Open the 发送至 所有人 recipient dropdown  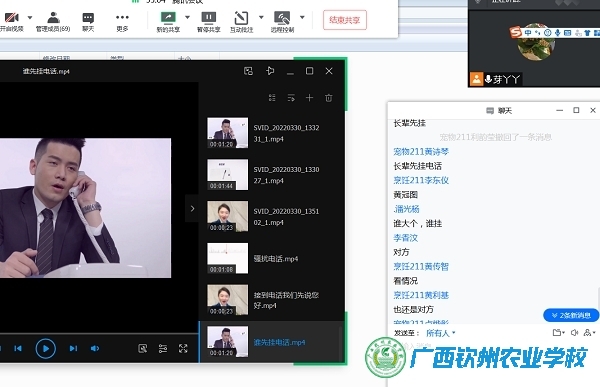[x=441, y=333]
